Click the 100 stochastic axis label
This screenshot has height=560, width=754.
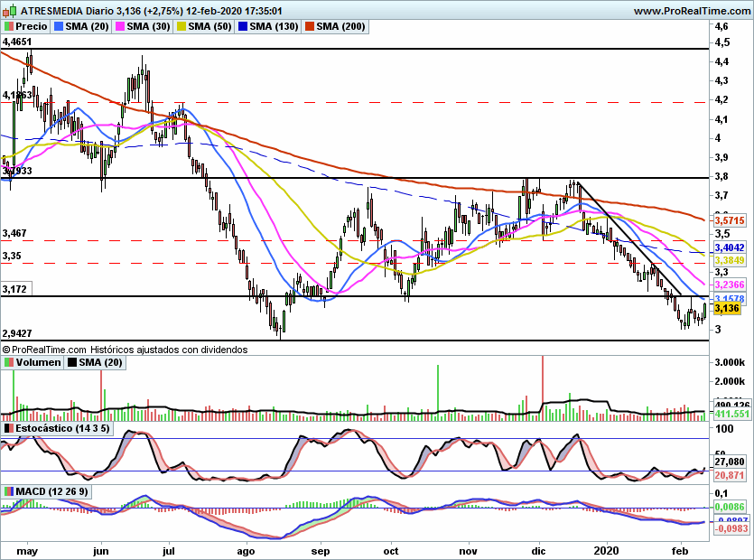[x=724, y=429]
